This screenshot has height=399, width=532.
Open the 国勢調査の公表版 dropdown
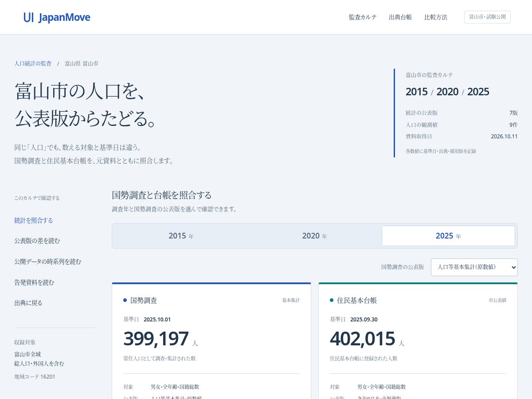[474, 267]
